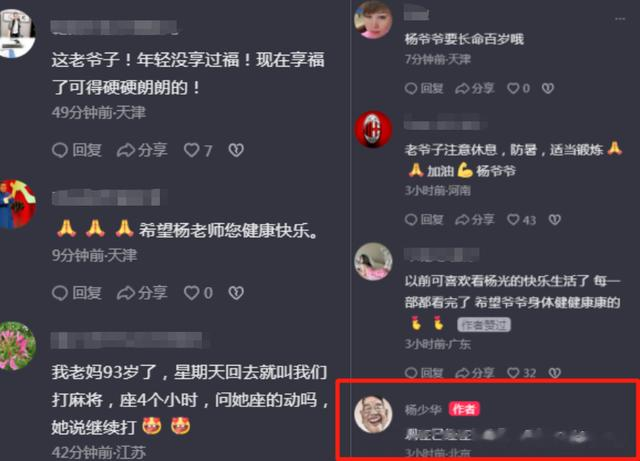The height and width of the screenshot is (461, 640).
Task: Like the 杨爷爷要长命百岁哦 comment
Action: 518,88
